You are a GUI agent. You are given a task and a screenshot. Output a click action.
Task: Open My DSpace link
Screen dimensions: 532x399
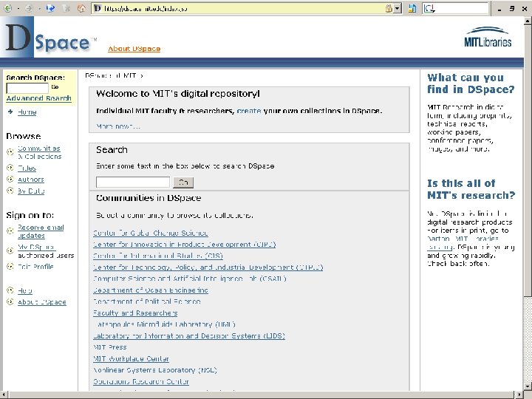(37, 248)
